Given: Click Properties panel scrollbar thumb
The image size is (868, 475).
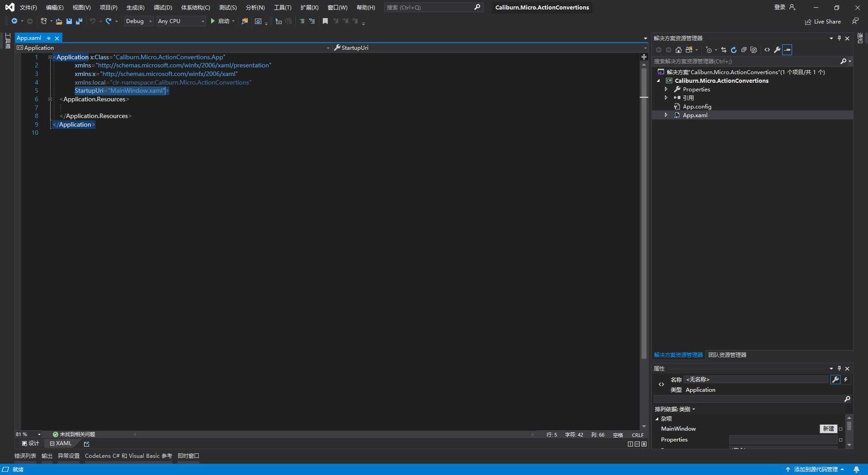Looking at the screenshot, I should click(849, 426).
